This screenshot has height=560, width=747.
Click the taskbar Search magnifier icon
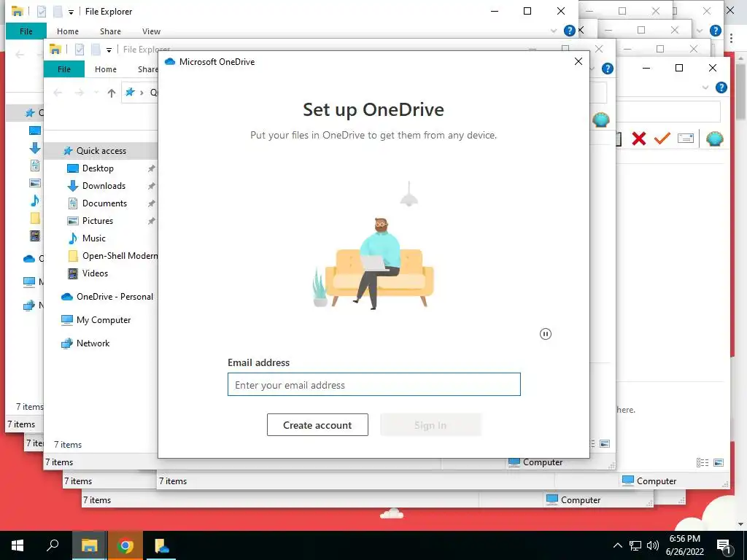click(53, 545)
